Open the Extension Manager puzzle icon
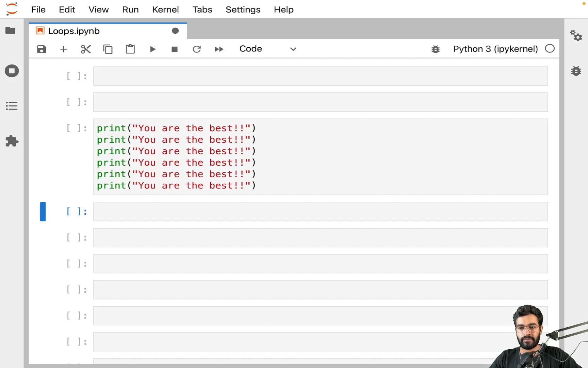 pos(12,141)
